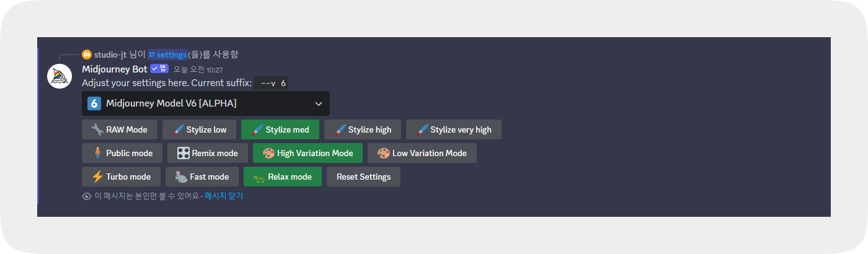Click the eye icon by visibility notice
Screen dimensions: 868x254
(x=87, y=196)
